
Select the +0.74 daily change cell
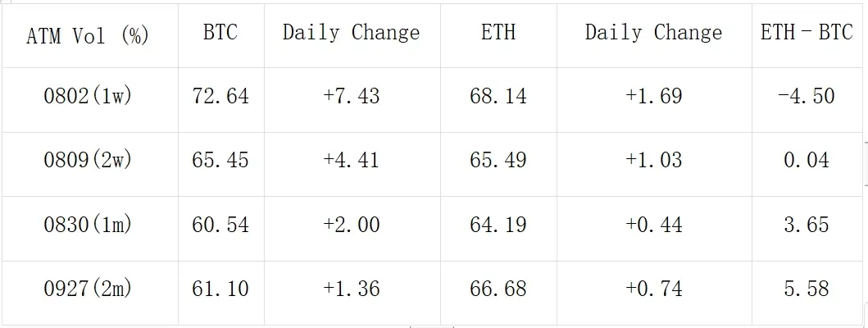click(x=653, y=289)
